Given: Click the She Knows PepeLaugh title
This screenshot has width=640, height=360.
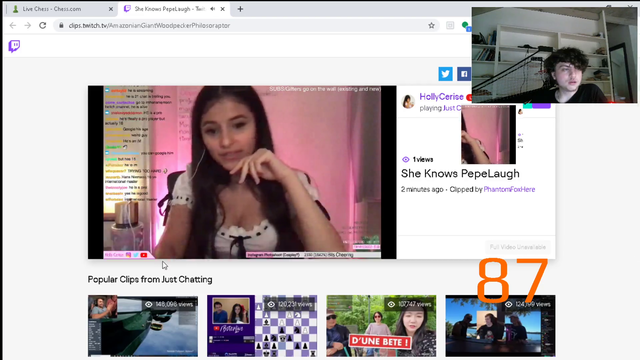Looking at the screenshot, I should (x=460, y=173).
